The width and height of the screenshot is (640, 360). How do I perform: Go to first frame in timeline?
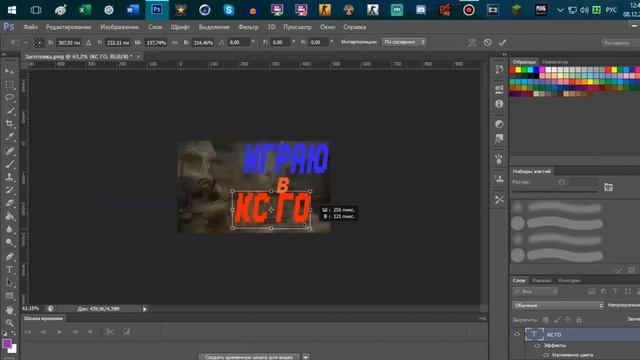28,332
